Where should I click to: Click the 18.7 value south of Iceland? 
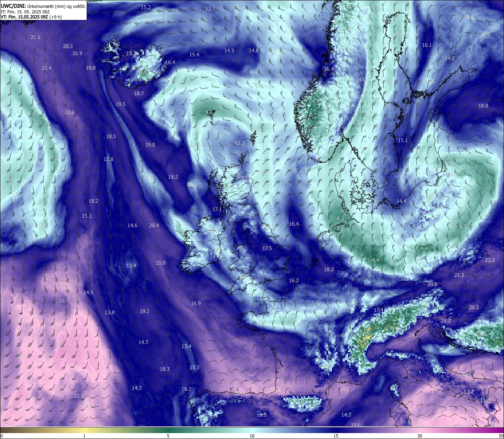(139, 93)
